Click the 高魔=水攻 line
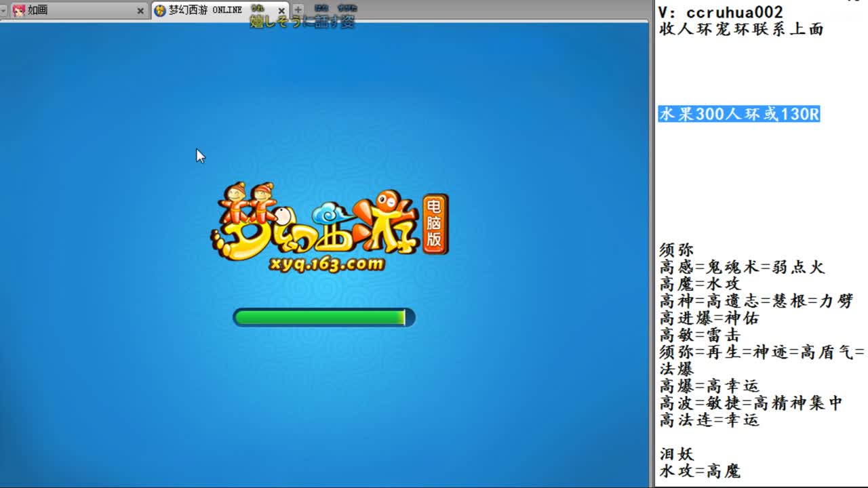Image resolution: width=868 pixels, height=488 pixels. click(x=700, y=284)
